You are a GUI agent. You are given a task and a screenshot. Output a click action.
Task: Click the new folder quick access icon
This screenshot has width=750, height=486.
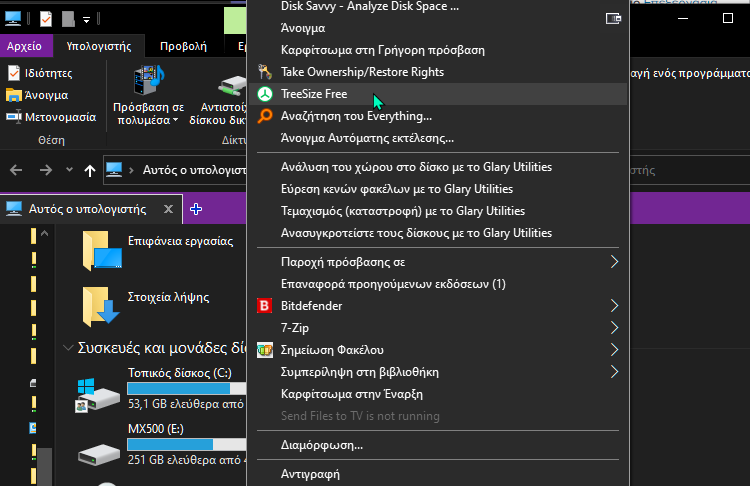click(68, 19)
